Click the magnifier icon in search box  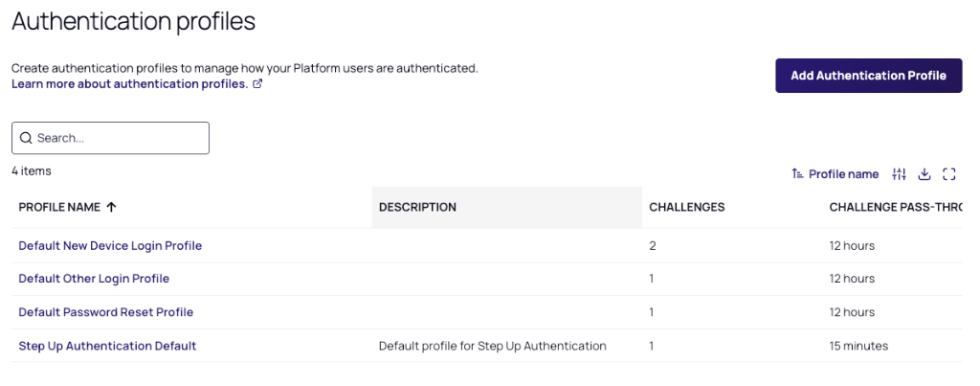click(x=26, y=138)
